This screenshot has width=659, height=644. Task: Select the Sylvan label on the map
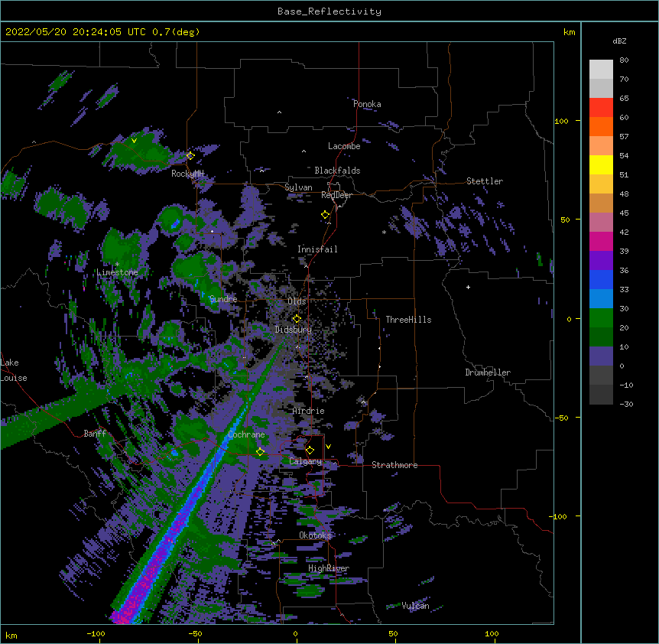pos(298,187)
